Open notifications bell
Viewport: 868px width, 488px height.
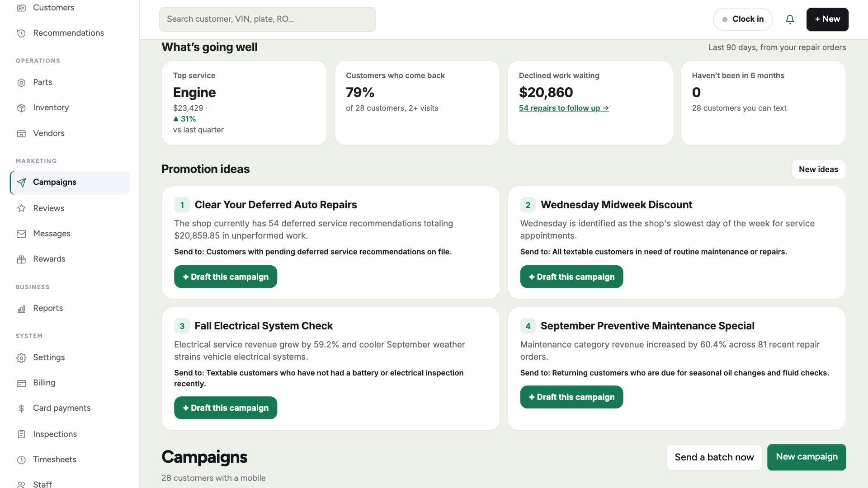790,19
